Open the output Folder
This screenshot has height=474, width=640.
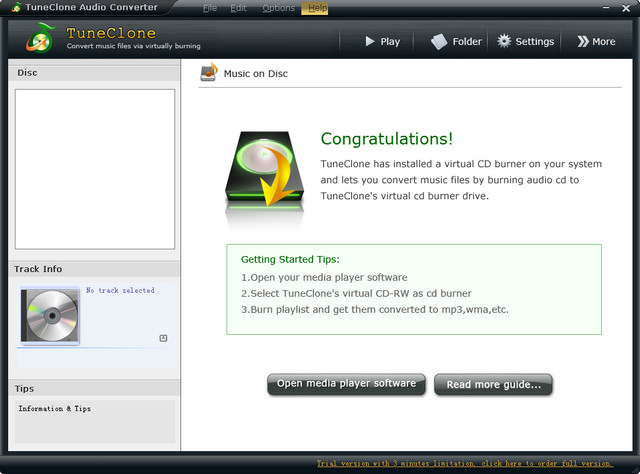pyautogui.click(x=456, y=42)
